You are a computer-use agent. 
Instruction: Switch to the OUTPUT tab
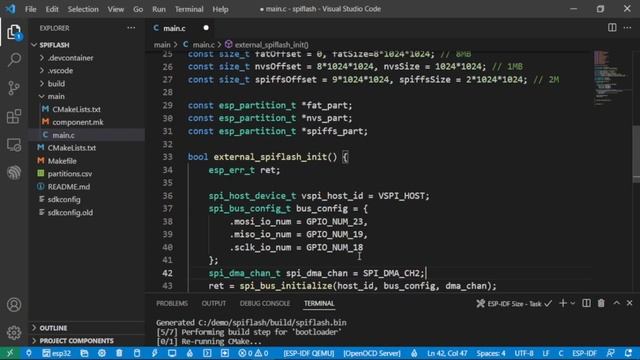click(x=213, y=303)
